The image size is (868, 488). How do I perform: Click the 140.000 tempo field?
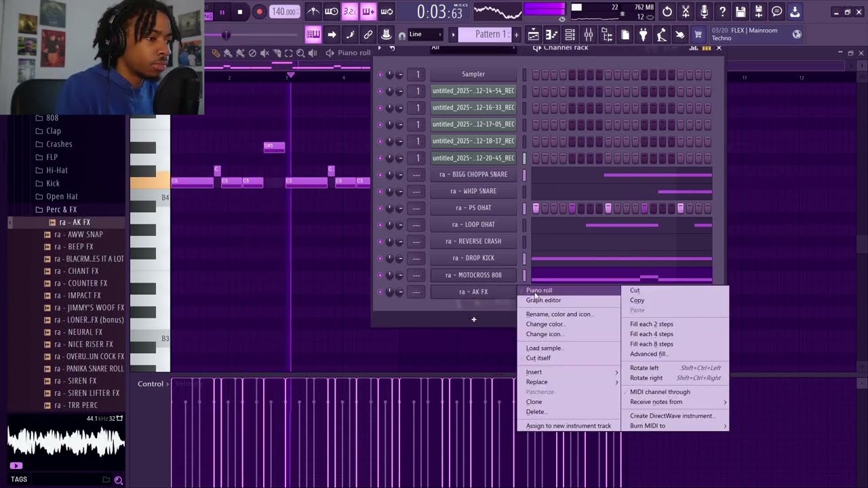coord(285,12)
